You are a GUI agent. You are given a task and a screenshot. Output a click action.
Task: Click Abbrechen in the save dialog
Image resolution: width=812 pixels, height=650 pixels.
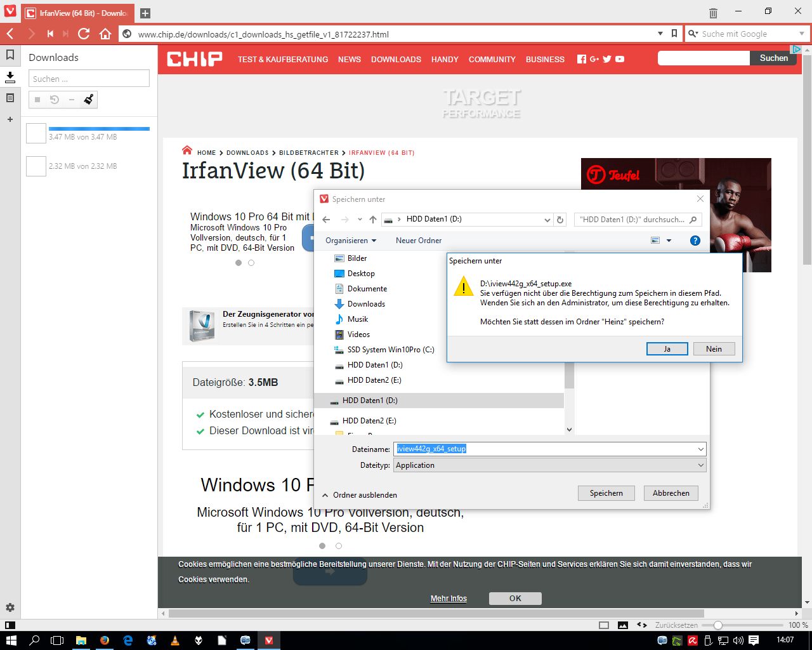click(671, 493)
